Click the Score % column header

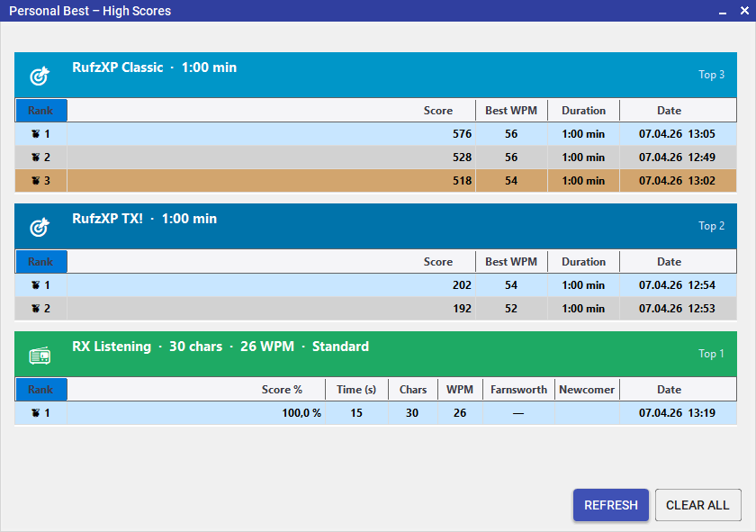click(x=196, y=389)
